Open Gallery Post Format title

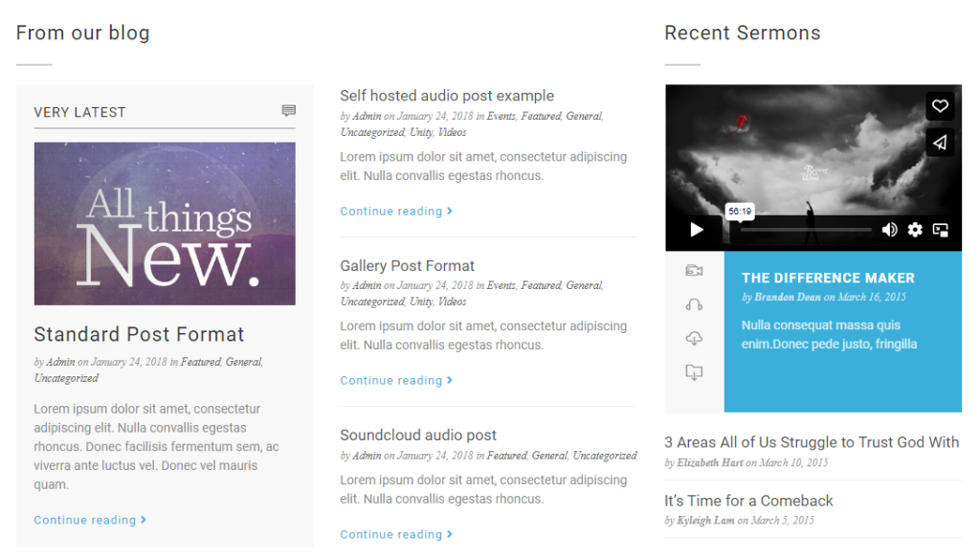[x=408, y=265]
